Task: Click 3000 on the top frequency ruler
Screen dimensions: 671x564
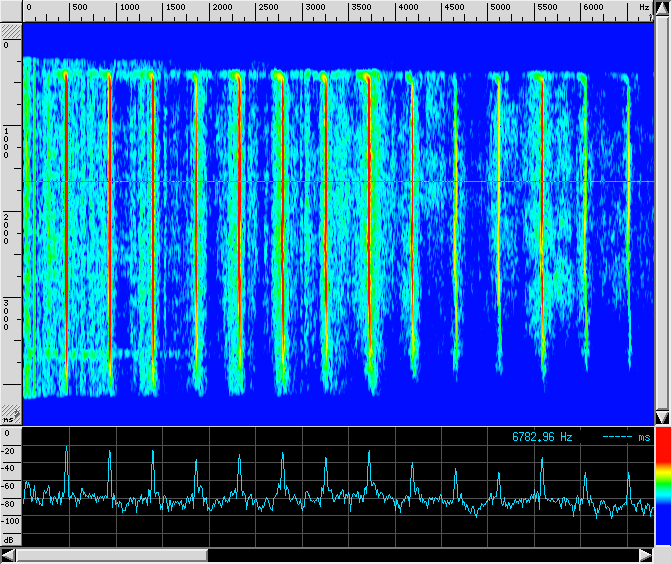Action: tap(315, 7)
